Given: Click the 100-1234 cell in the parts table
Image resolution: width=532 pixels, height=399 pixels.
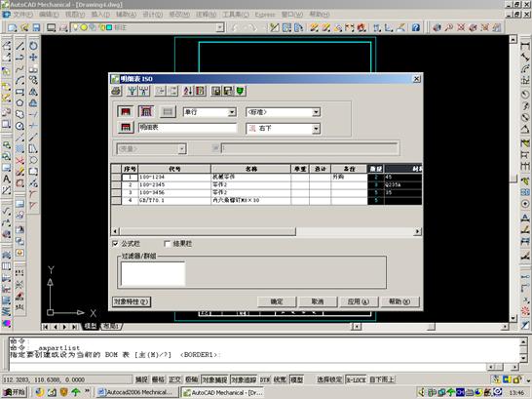Looking at the screenshot, I should coord(174,177).
